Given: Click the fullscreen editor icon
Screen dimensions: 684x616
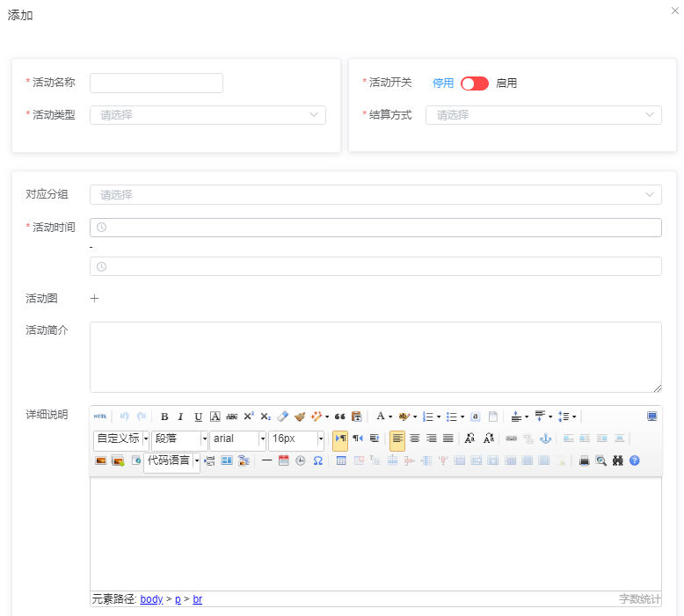Looking at the screenshot, I should coord(651,417).
